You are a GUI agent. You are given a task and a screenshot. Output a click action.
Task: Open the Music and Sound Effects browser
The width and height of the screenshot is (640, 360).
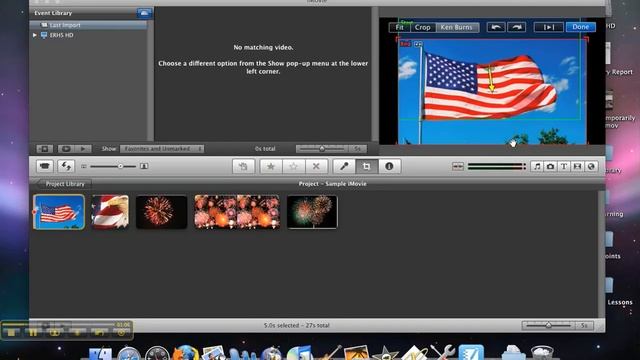point(537,166)
